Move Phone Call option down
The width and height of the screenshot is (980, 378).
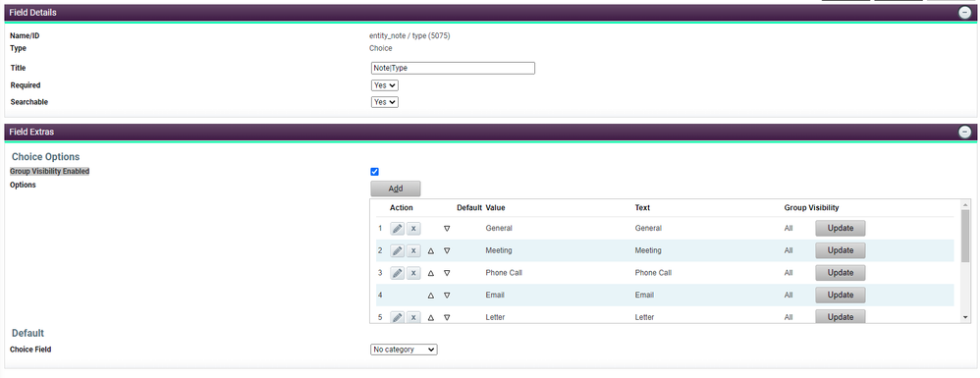(x=447, y=273)
